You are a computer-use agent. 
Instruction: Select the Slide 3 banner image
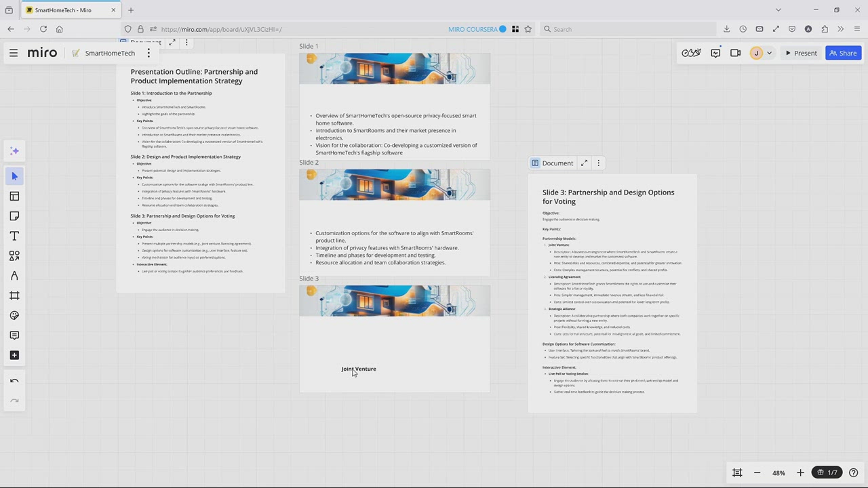(395, 301)
